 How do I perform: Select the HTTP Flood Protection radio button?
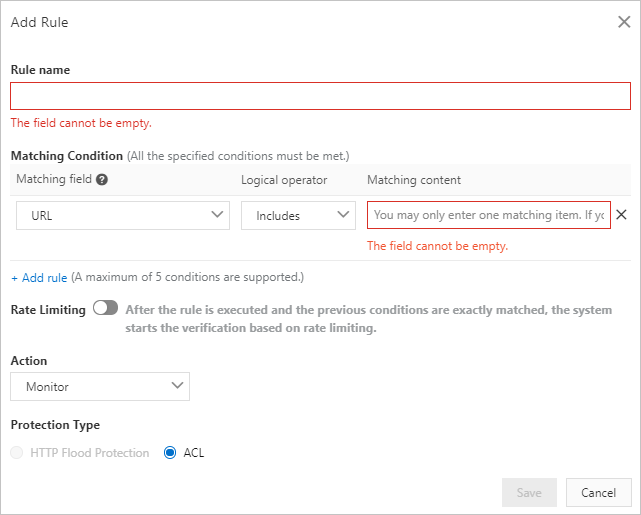tap(16, 453)
